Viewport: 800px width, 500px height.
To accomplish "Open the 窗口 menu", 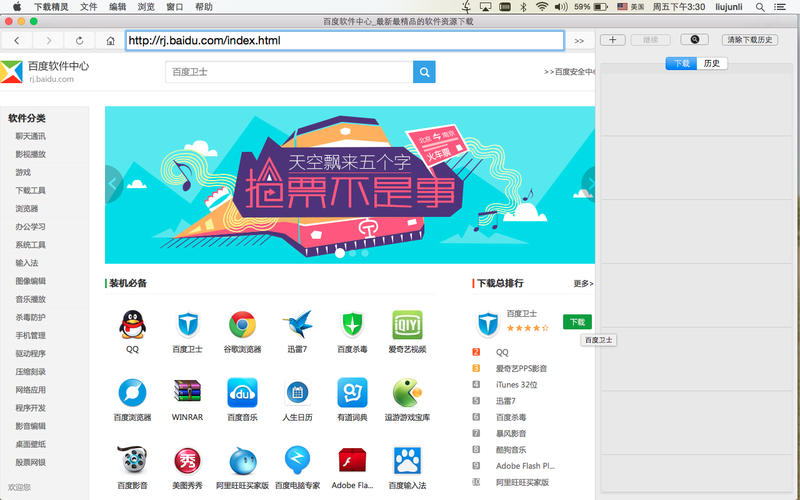I will (x=174, y=7).
